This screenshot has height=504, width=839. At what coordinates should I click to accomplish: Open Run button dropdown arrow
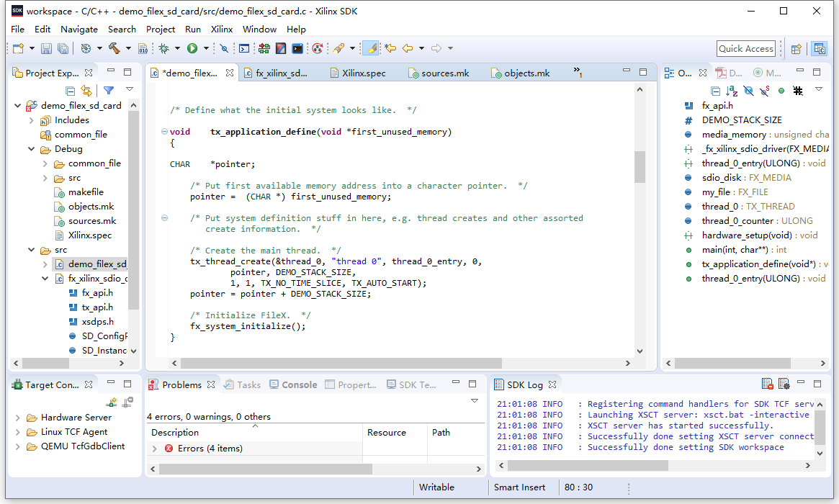(x=206, y=49)
